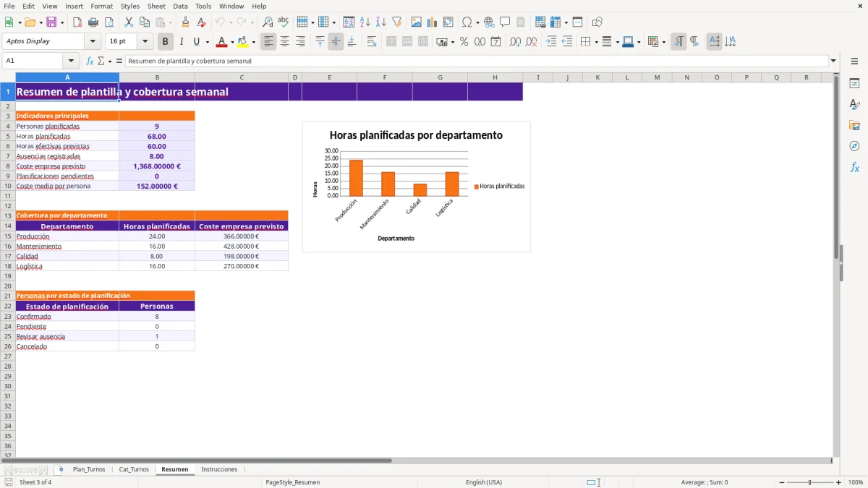
Task: Toggle underline formatting
Action: tap(196, 42)
